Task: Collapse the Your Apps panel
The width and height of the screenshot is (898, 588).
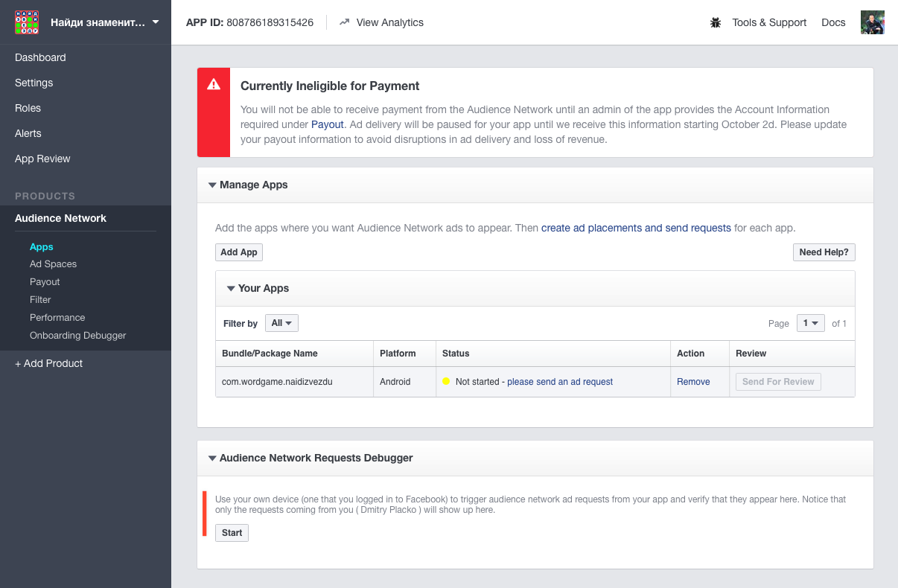Action: [x=231, y=288]
